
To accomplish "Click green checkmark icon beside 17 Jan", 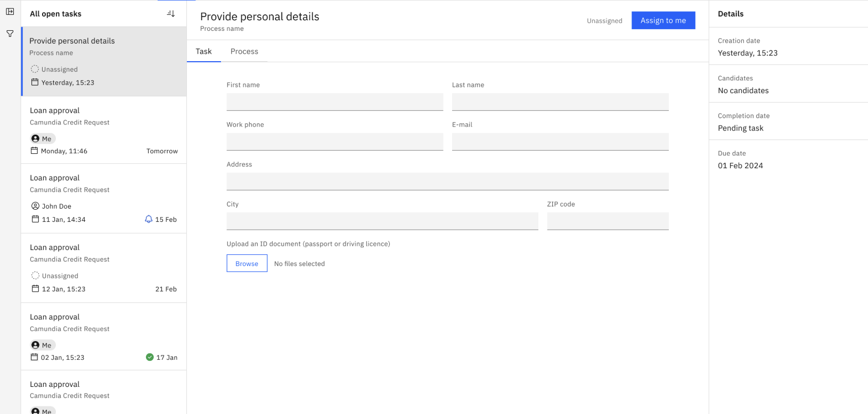I will 150,357.
